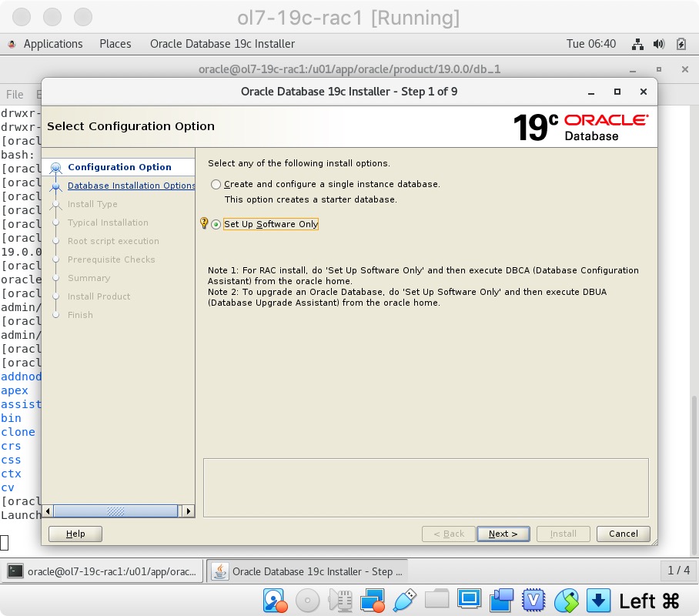
Task: Click the 'Select Configuration Option' heading
Action: (x=131, y=126)
